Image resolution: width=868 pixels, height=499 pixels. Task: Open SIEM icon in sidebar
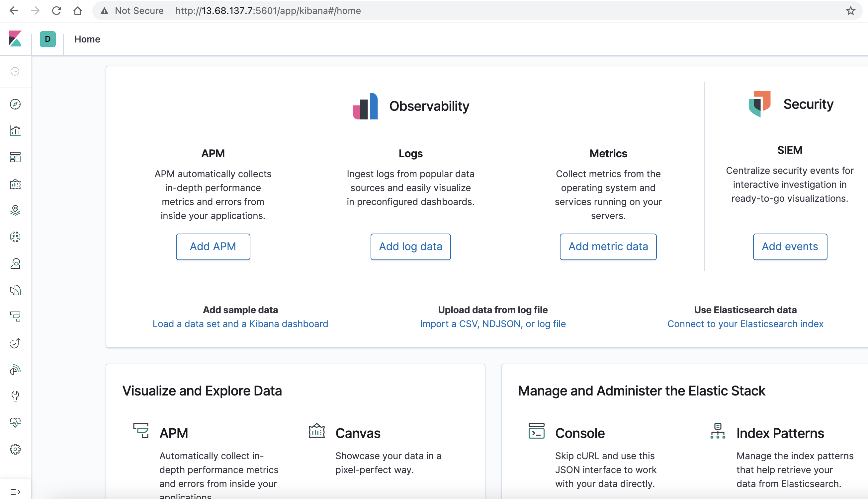[15, 370]
